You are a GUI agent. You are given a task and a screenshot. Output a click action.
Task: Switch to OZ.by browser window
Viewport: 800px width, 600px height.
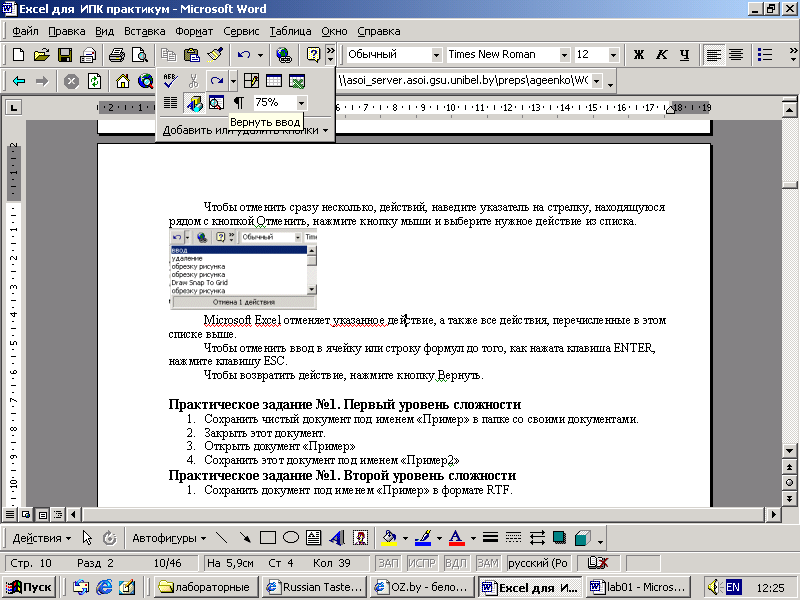422,587
